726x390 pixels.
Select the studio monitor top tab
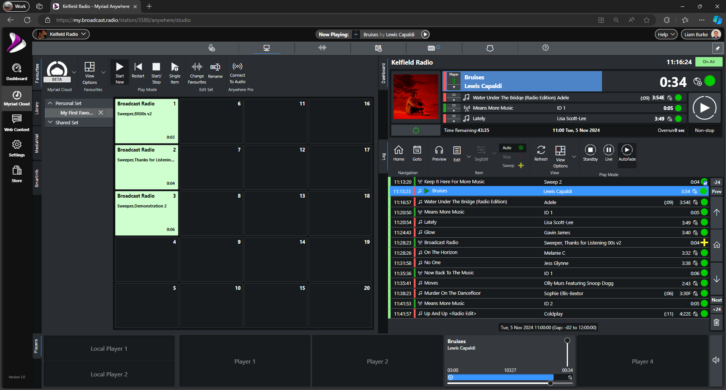click(266, 48)
